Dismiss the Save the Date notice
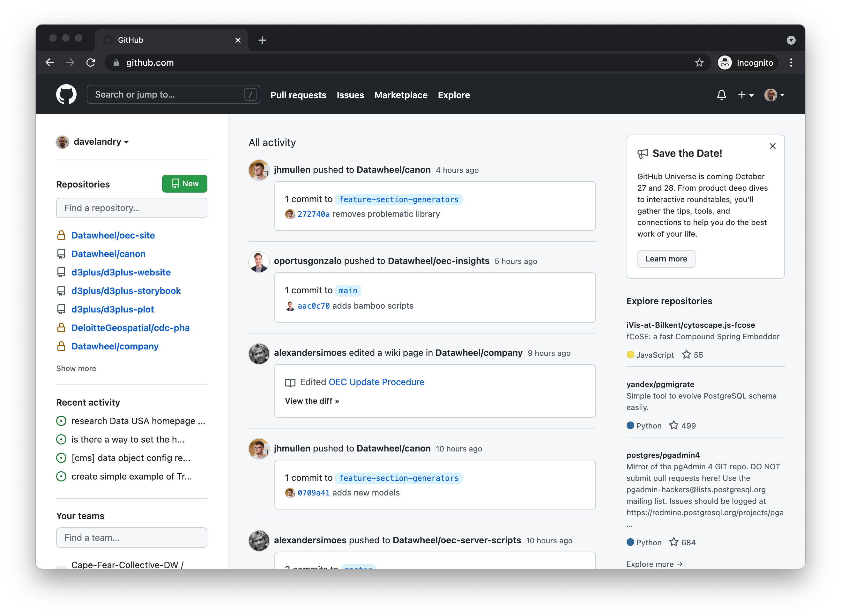The height and width of the screenshot is (616, 841). (x=772, y=146)
